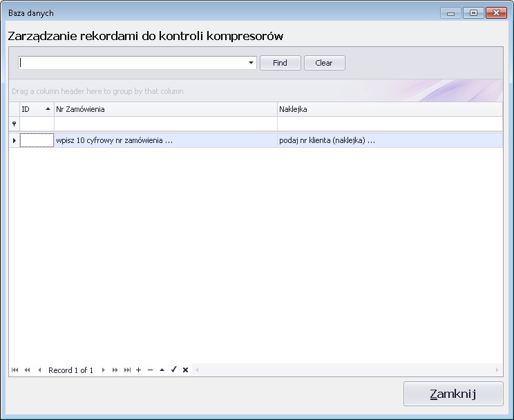
Task: Click the Nr Zamówienia filter row cell
Action: pyautogui.click(x=165, y=124)
